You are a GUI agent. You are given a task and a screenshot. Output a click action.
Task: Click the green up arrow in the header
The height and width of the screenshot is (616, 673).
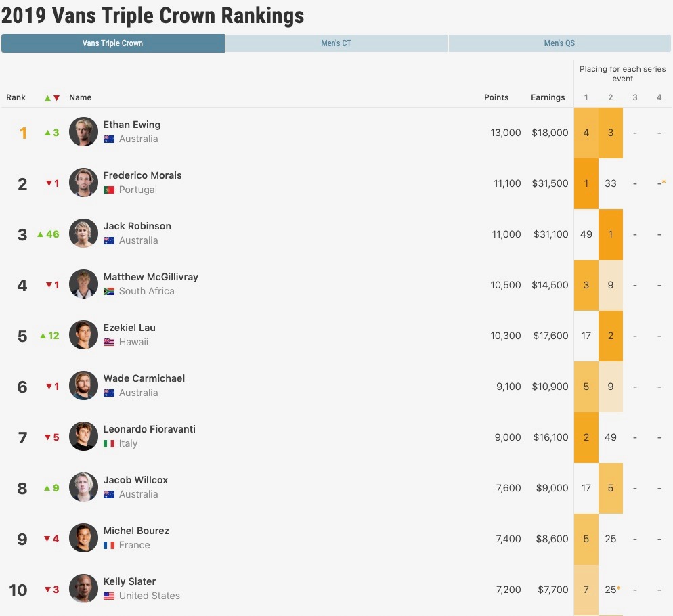click(48, 98)
